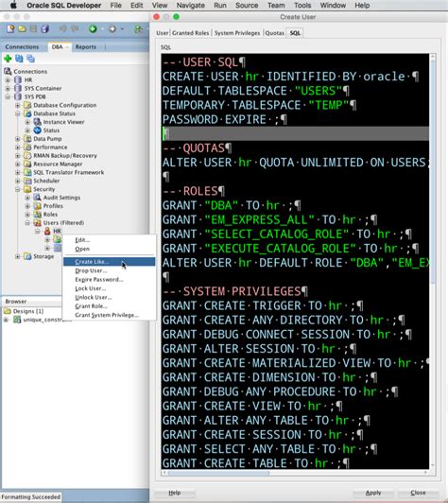Image resolution: width=448 pixels, height=503 pixels.
Task: Click the SQL editor horizontal scrollbar
Action: pos(218,473)
